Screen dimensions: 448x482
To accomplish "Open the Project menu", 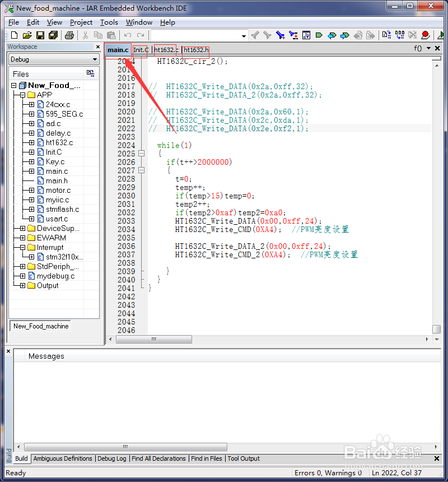I will (x=81, y=22).
